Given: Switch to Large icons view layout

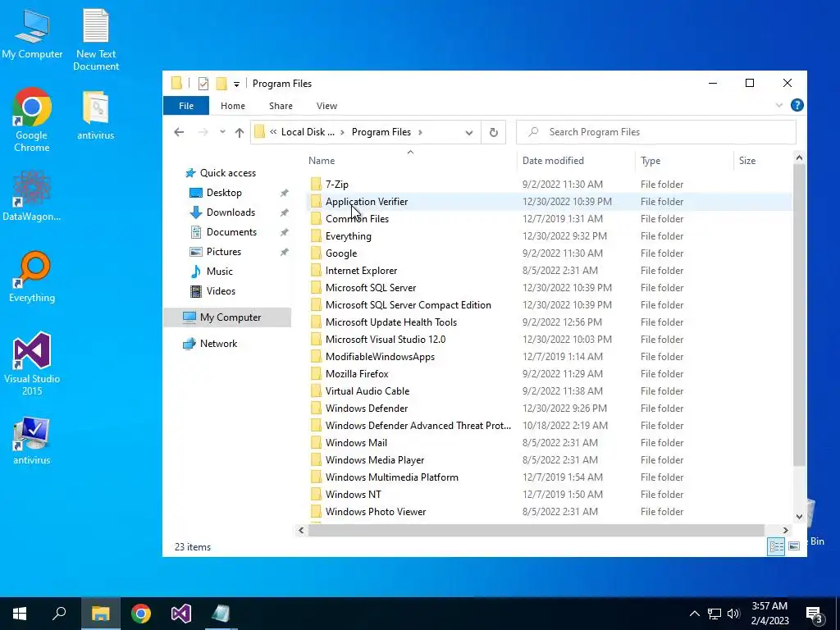Looking at the screenshot, I should pos(794,546).
